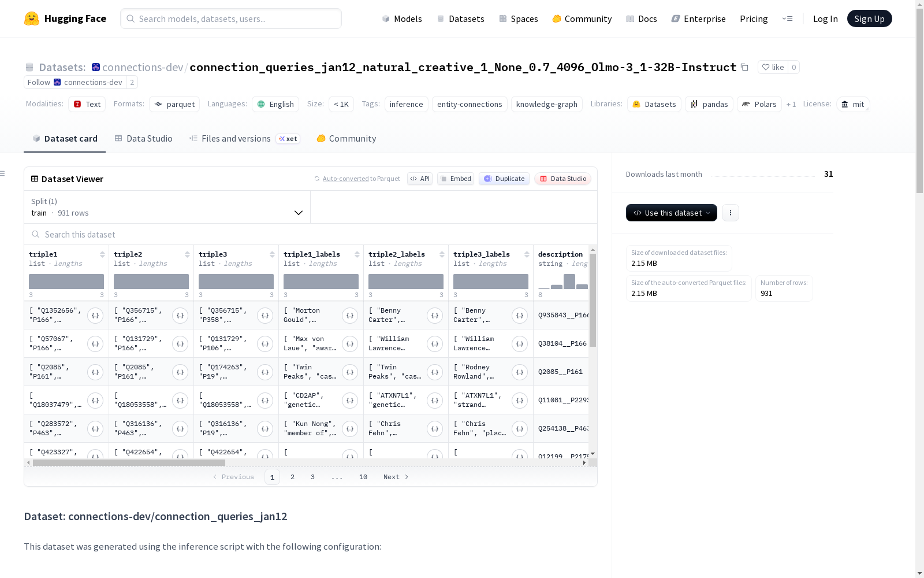Switch to the Data Studio tab
Screen dimensions: 924x578
coord(144,139)
